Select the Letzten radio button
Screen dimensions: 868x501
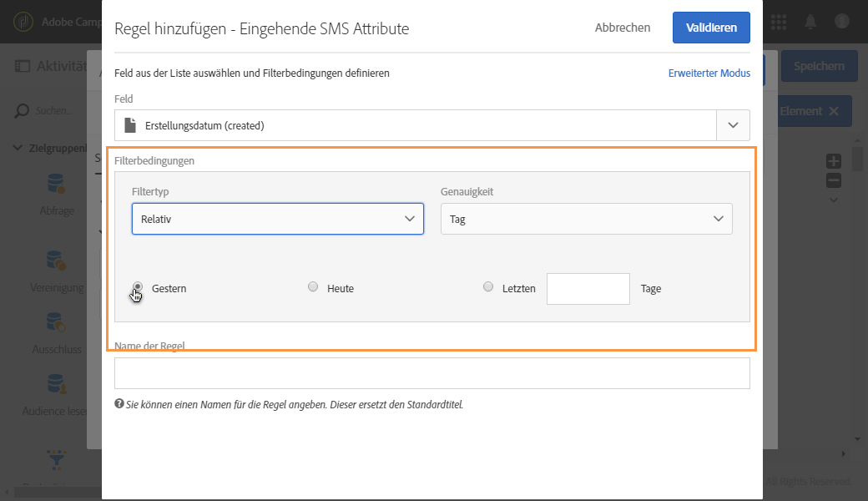pos(488,287)
